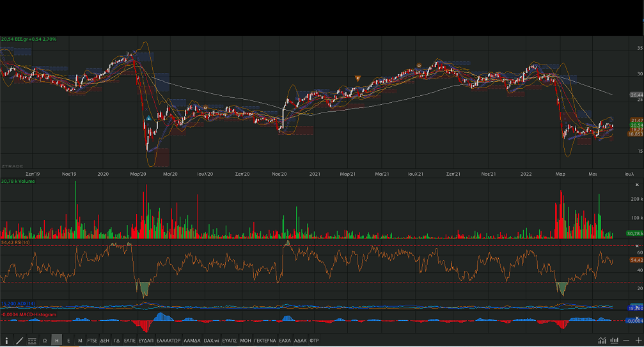Open the FTSE symbol tab
644x347 pixels.
(x=92, y=341)
